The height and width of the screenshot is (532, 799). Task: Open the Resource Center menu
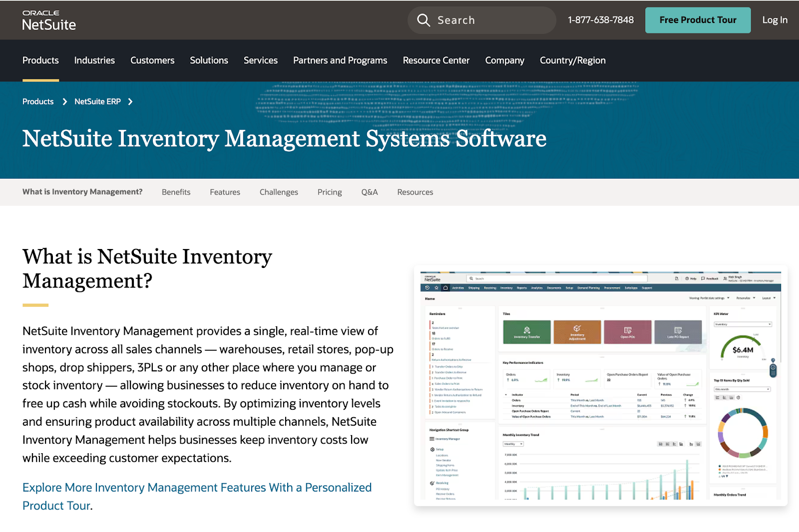436,60
